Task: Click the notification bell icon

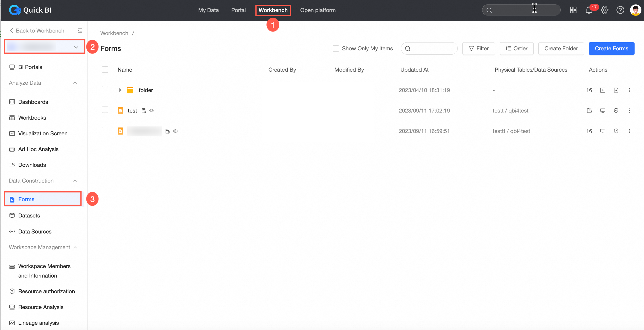Action: (589, 10)
